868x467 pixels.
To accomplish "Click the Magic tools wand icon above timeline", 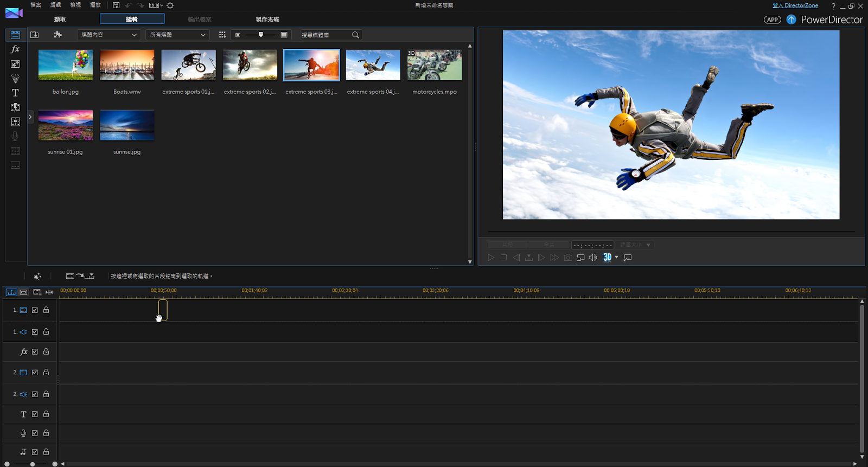I will point(37,277).
